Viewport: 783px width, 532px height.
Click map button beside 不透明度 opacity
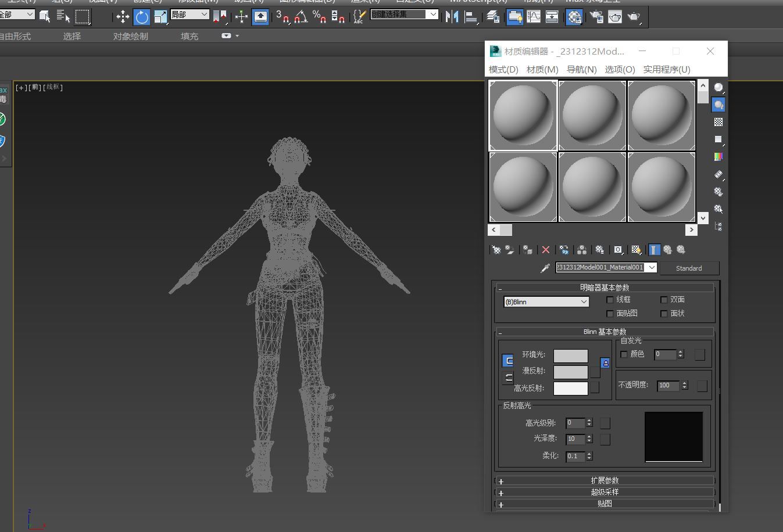(702, 386)
